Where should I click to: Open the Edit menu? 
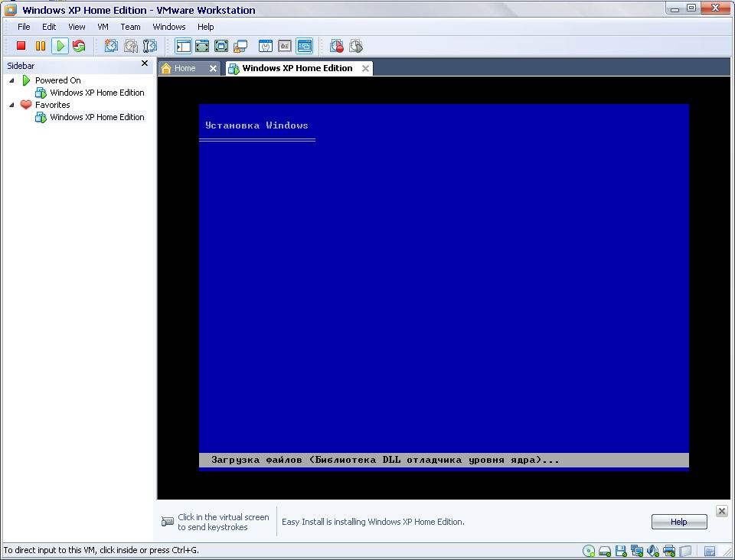(x=49, y=27)
